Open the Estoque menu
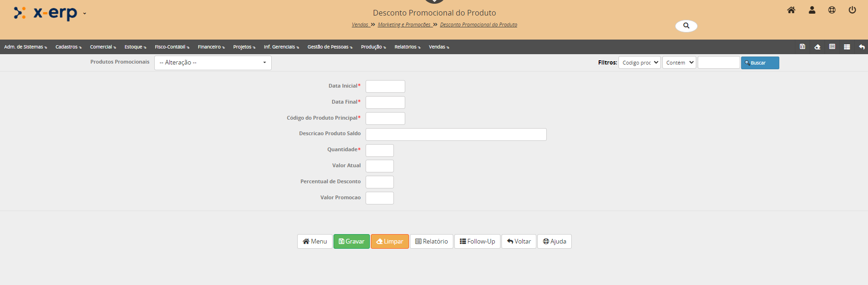The width and height of the screenshot is (868, 285). 135,47
